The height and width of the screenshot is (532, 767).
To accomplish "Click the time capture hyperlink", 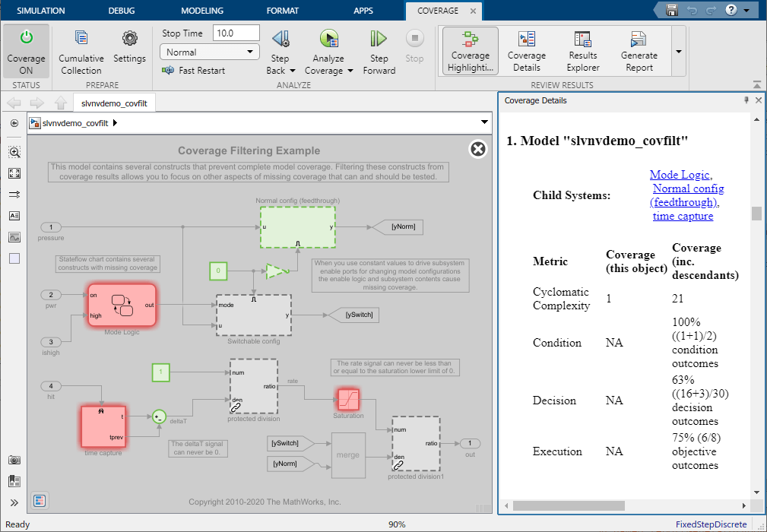I will pos(683,215).
